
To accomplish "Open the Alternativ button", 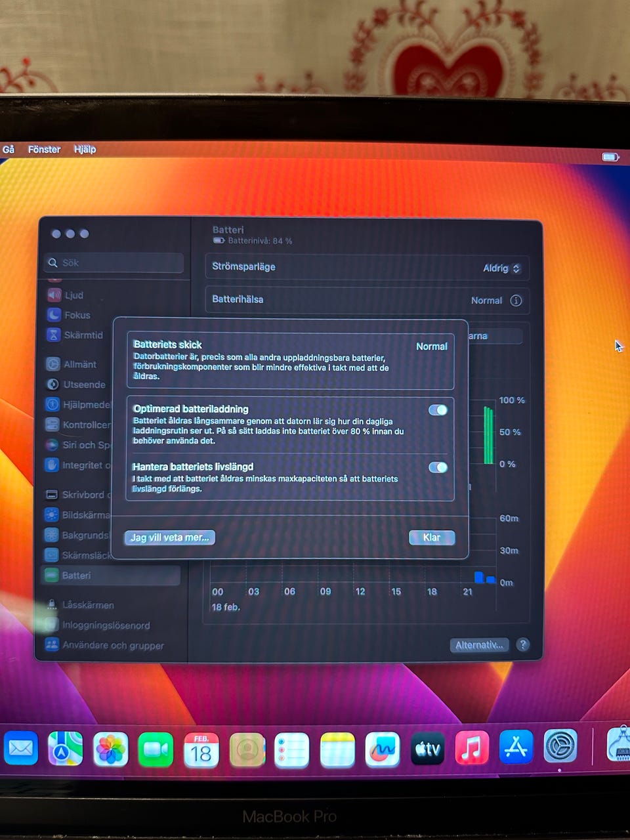I will (479, 645).
